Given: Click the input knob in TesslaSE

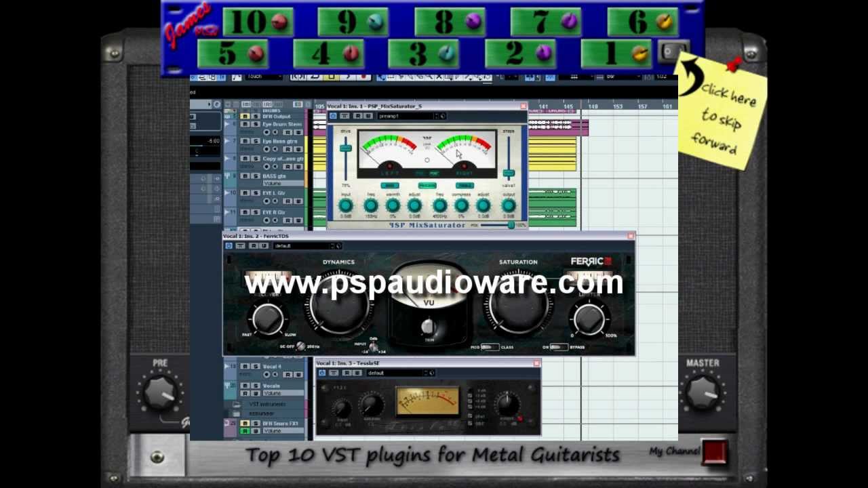Looking at the screenshot, I should pyautogui.click(x=342, y=408).
